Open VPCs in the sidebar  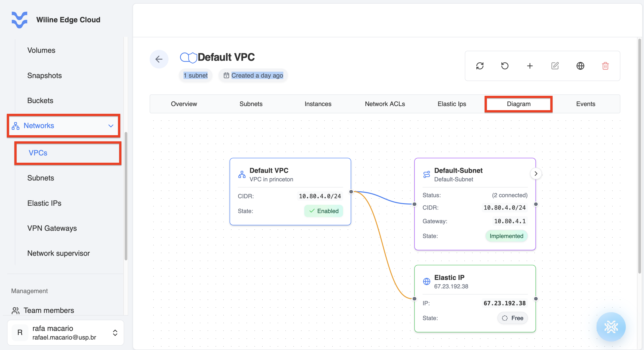pos(38,153)
